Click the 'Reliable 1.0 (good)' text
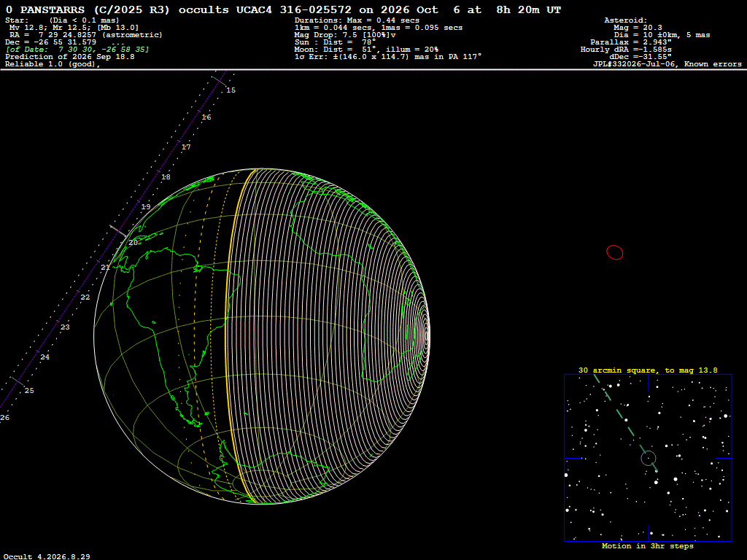 [53, 64]
